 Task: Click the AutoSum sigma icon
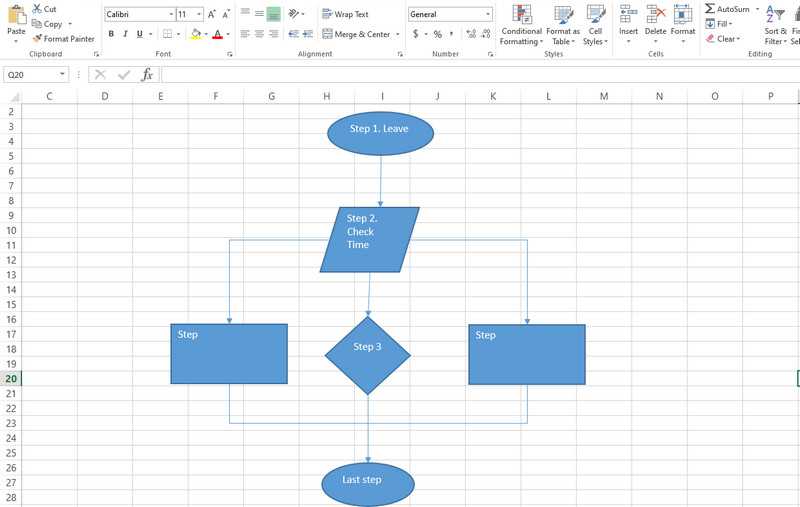pyautogui.click(x=710, y=9)
